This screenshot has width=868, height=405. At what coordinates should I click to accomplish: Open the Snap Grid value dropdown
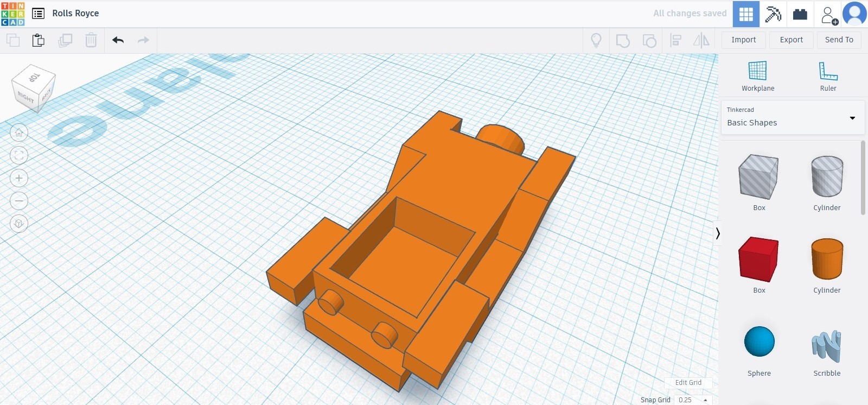[693, 400]
